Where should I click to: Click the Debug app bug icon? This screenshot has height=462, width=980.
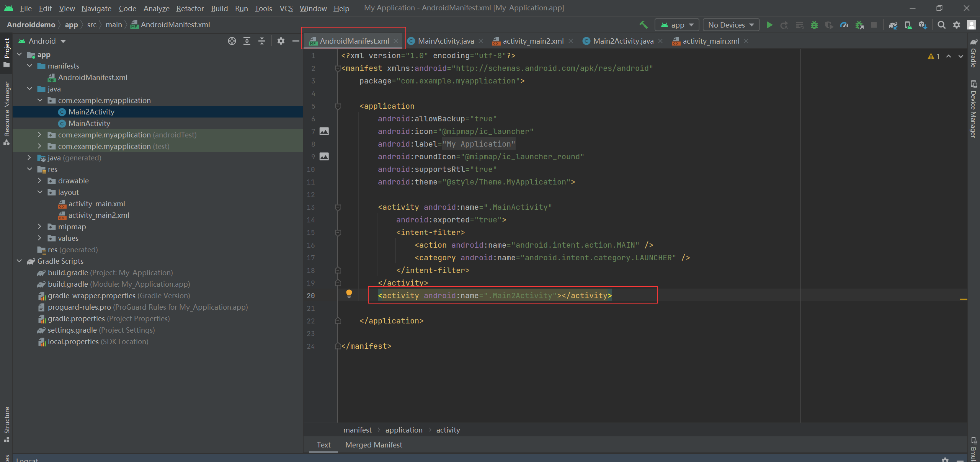(814, 25)
